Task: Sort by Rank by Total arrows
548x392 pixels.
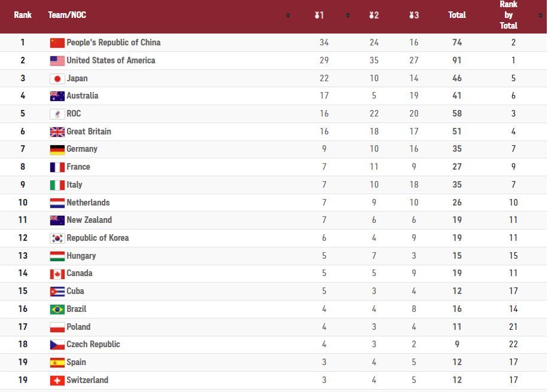Action: [x=541, y=15]
